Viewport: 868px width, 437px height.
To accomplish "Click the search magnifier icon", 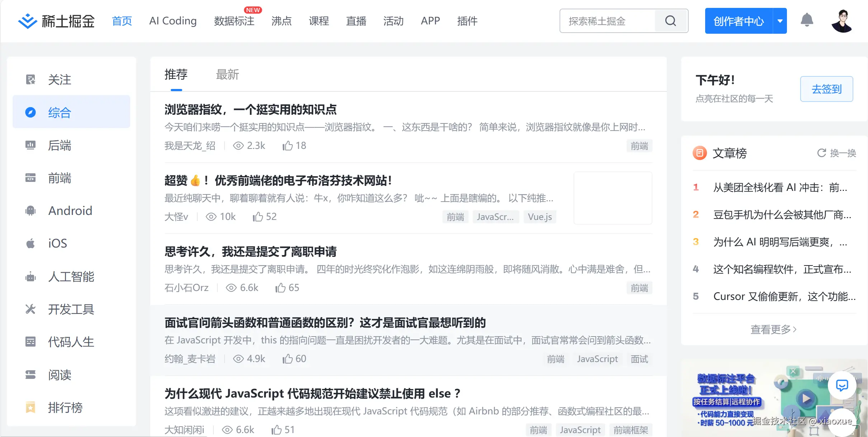I will (670, 20).
